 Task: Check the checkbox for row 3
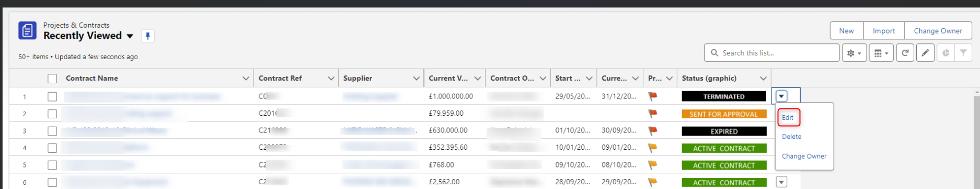pyautogui.click(x=52, y=131)
